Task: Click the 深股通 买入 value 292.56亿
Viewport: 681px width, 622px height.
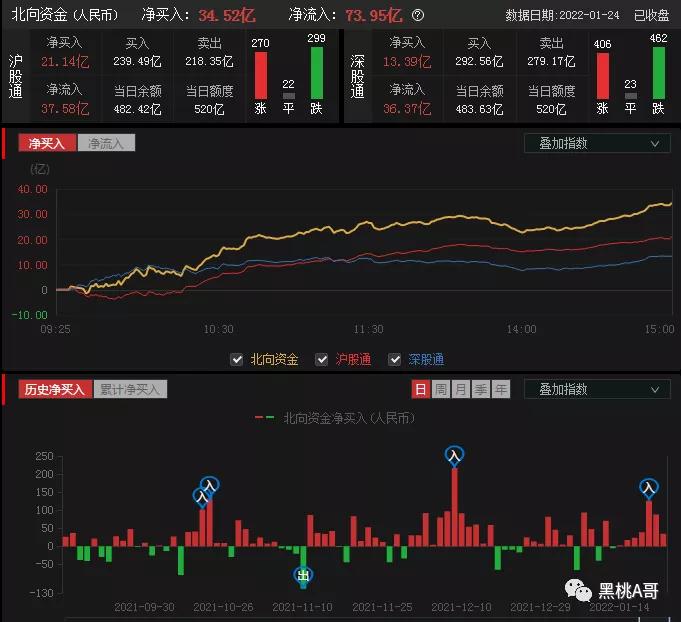Action: pyautogui.click(x=479, y=61)
